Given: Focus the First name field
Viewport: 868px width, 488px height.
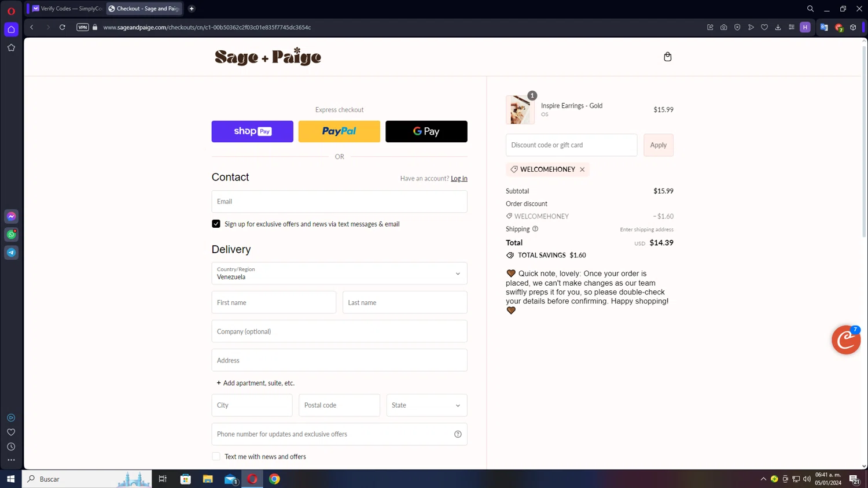Looking at the screenshot, I should point(274,302).
